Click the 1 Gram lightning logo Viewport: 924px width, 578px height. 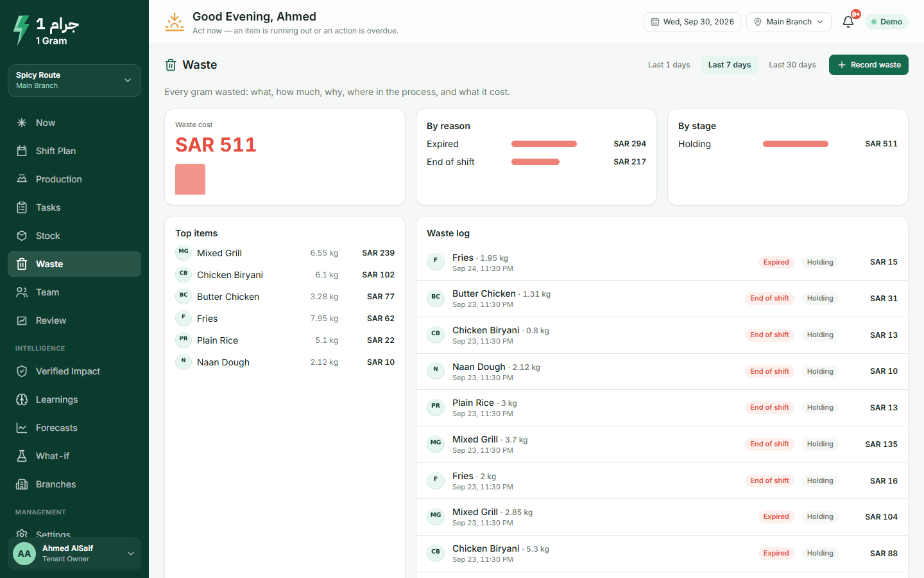21,30
